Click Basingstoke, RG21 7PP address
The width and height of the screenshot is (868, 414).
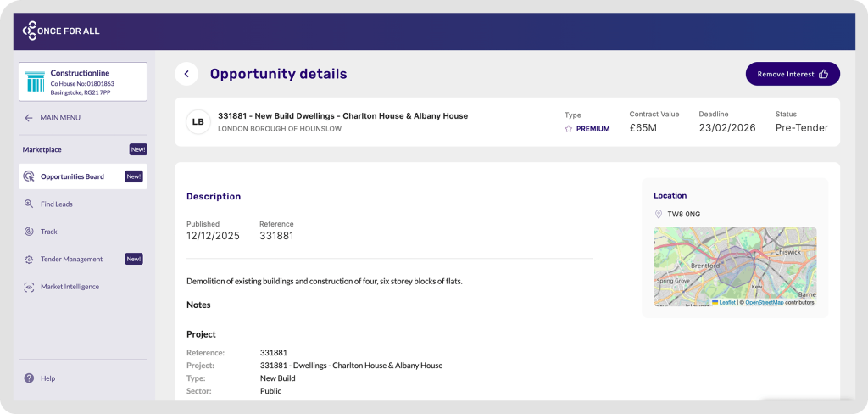click(x=79, y=92)
